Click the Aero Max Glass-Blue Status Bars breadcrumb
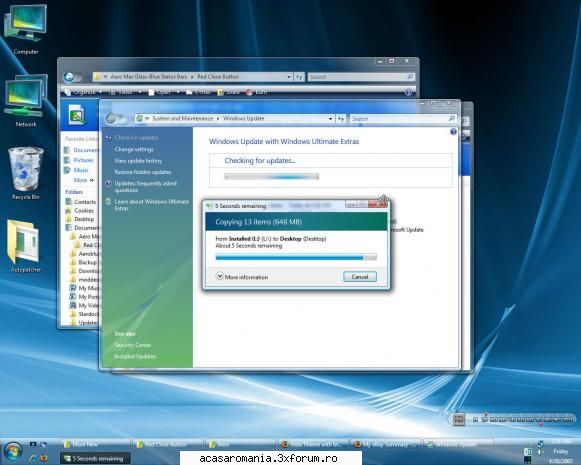The image size is (581, 465). click(x=149, y=77)
